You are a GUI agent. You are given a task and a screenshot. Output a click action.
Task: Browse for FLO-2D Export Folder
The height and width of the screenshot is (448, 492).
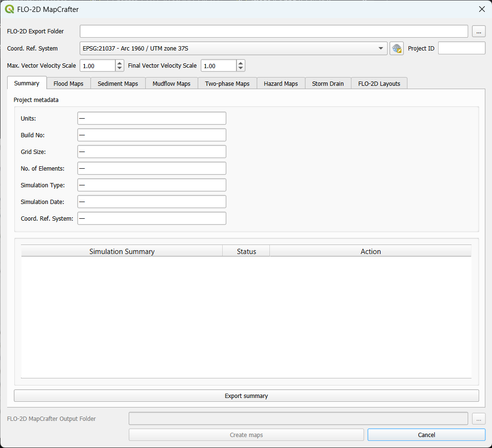coord(479,31)
